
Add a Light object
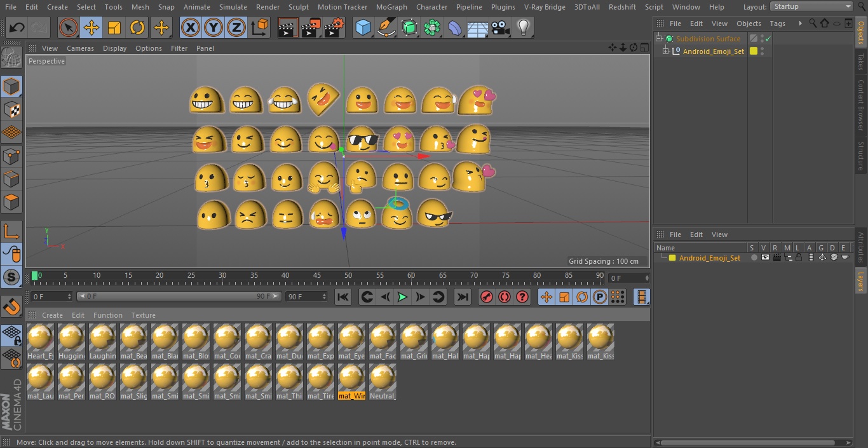(523, 28)
